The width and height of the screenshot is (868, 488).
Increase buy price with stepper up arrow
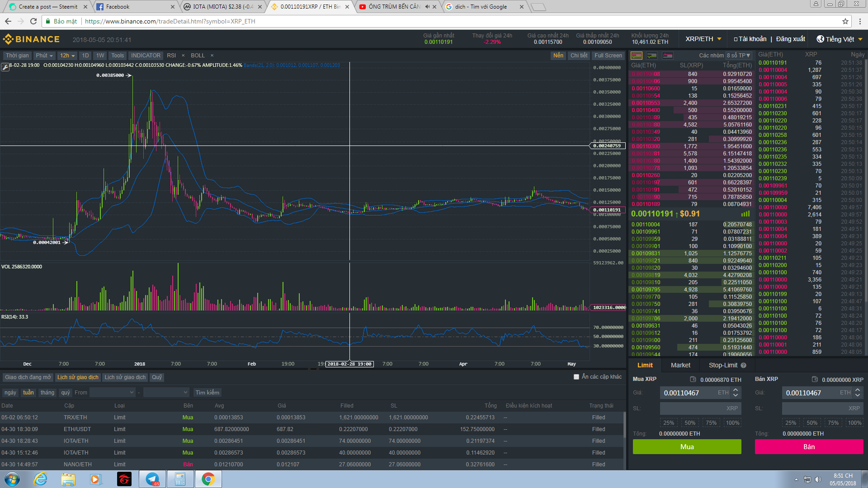click(x=736, y=390)
